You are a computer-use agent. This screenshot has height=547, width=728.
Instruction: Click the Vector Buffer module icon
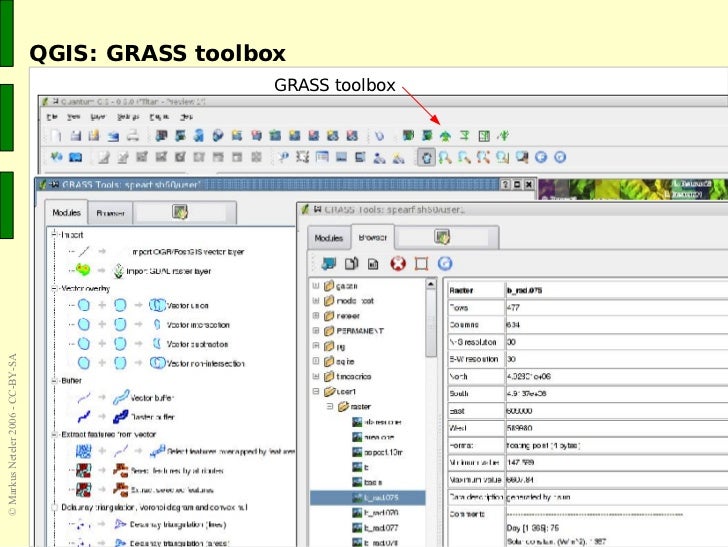[121, 397]
